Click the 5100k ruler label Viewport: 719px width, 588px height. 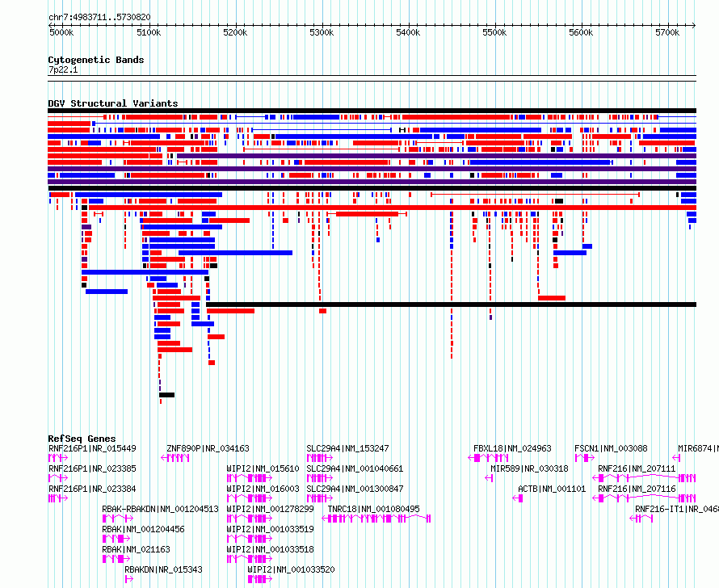click(149, 32)
